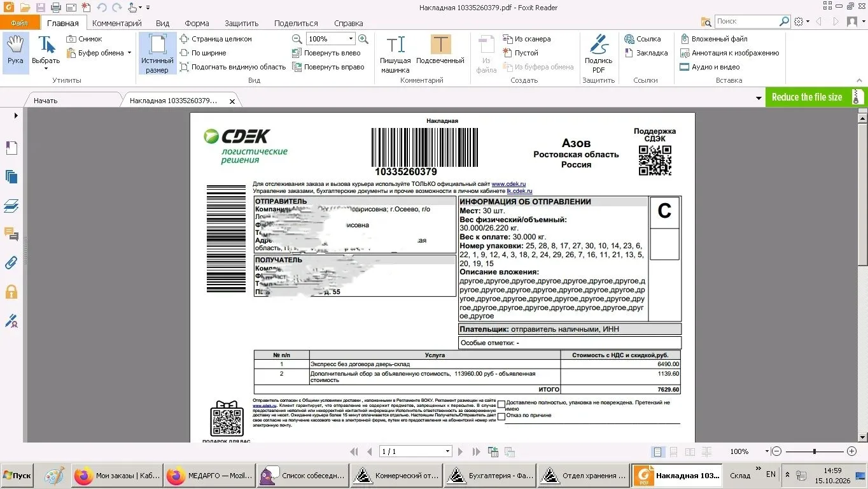
Task: Expand the left navigation panel arrow
Action: click(16, 115)
